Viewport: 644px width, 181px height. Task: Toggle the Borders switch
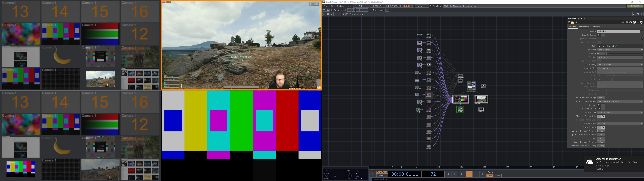pos(601,105)
